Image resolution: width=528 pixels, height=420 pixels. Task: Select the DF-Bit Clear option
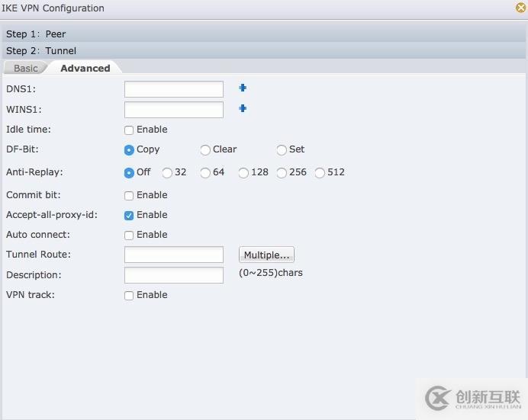pos(205,150)
